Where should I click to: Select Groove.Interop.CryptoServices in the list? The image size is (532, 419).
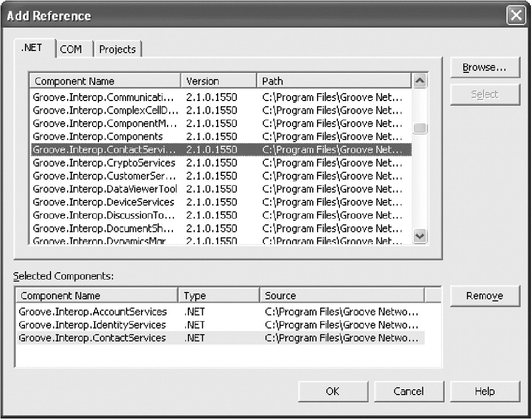pyautogui.click(x=104, y=163)
